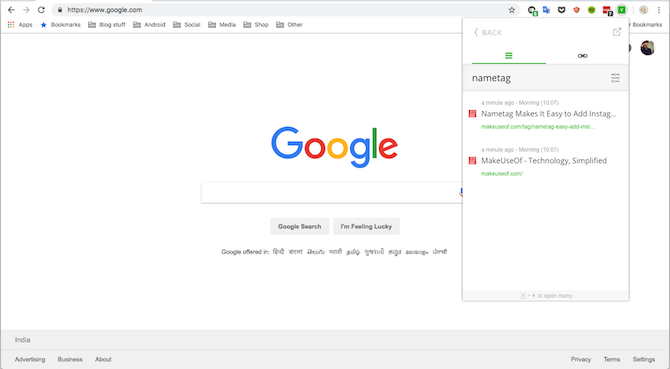Click makeuseof.com/tag/nametag URL text
Image resolution: width=670 pixels, height=369 pixels.
[538, 127]
